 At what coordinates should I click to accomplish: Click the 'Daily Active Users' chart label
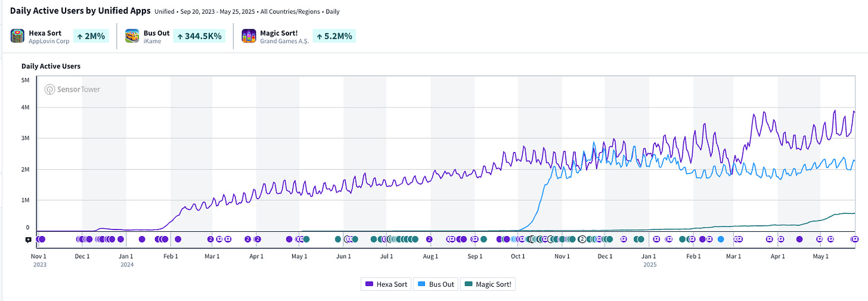51,66
